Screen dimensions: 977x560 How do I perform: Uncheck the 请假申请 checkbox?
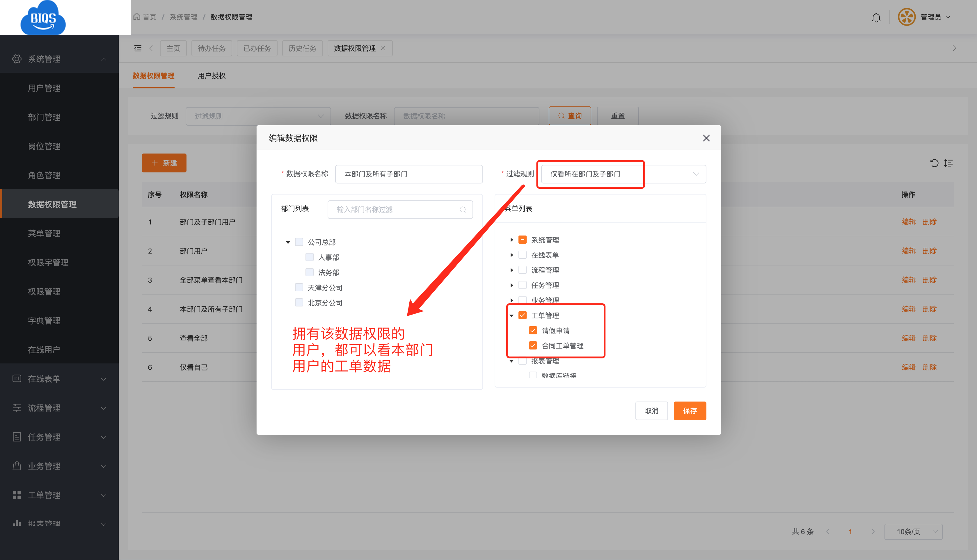pyautogui.click(x=532, y=330)
